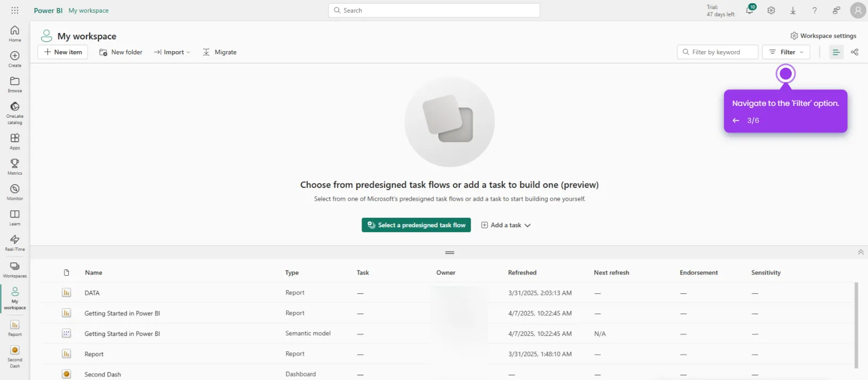
Task: Click the Power BI header link
Action: pos(48,11)
